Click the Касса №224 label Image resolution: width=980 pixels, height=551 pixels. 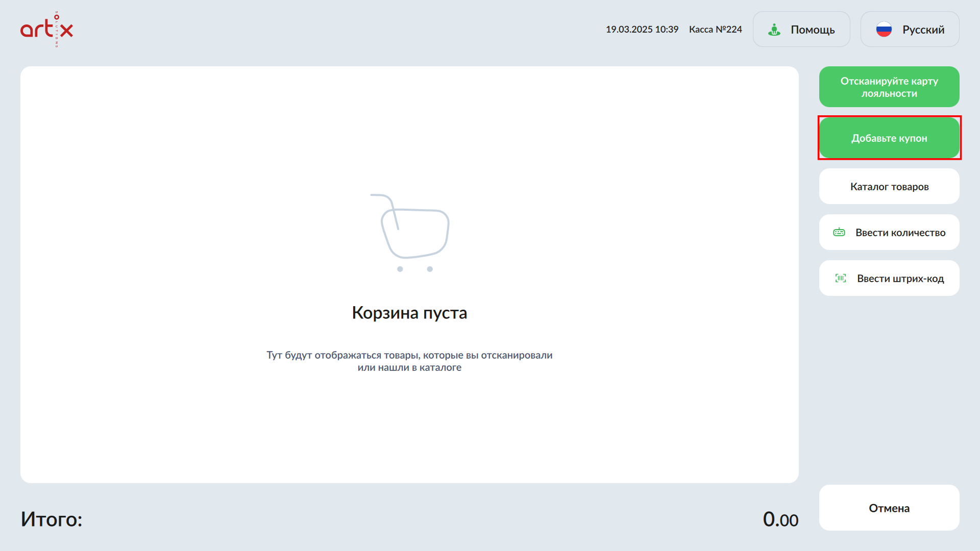[x=715, y=30]
